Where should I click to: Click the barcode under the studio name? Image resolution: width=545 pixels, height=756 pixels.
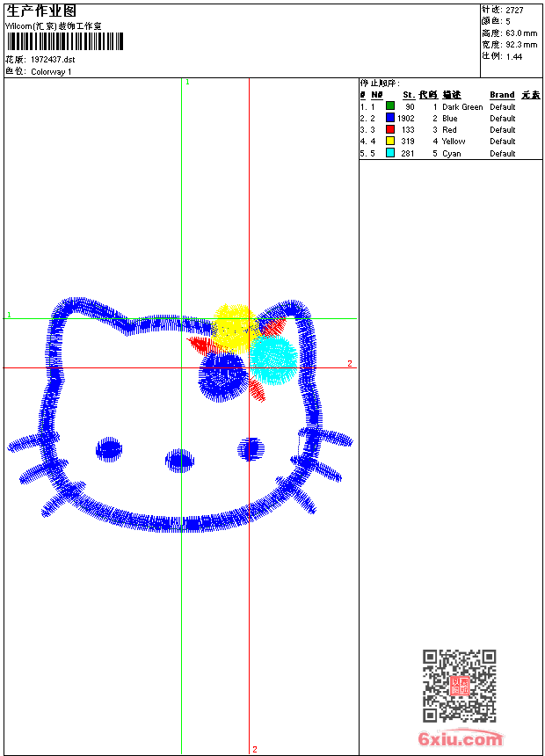[x=65, y=42]
